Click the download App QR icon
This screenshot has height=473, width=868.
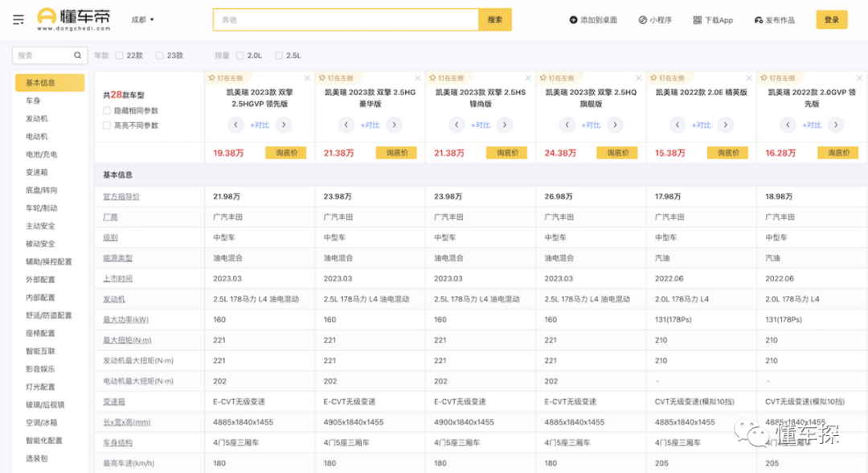(697, 20)
